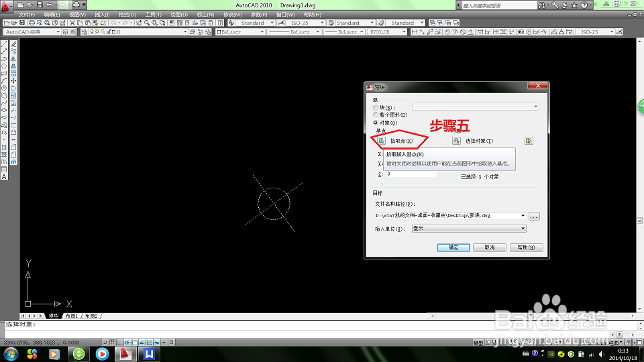This screenshot has height=362, width=644.
Task: Open the BYCOLOR plot style dropdown
Action: [404, 32]
